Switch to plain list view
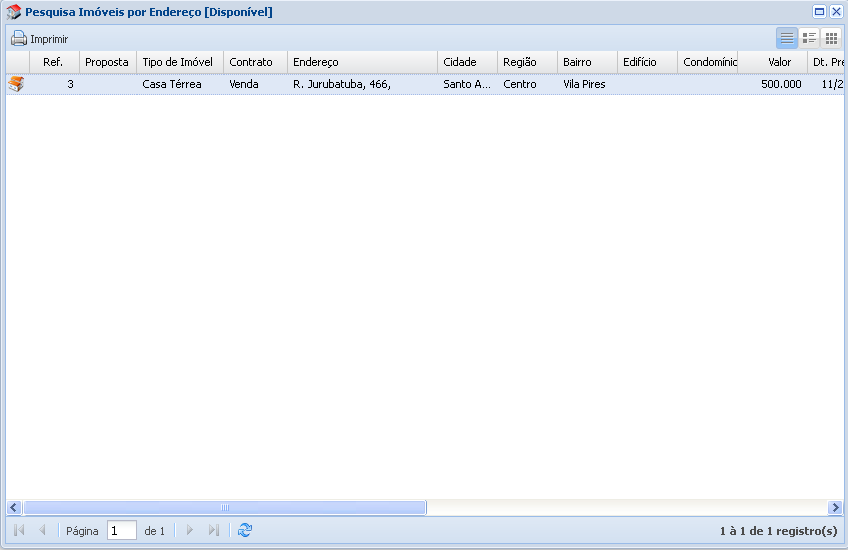The width and height of the screenshot is (848, 550). tap(787, 38)
